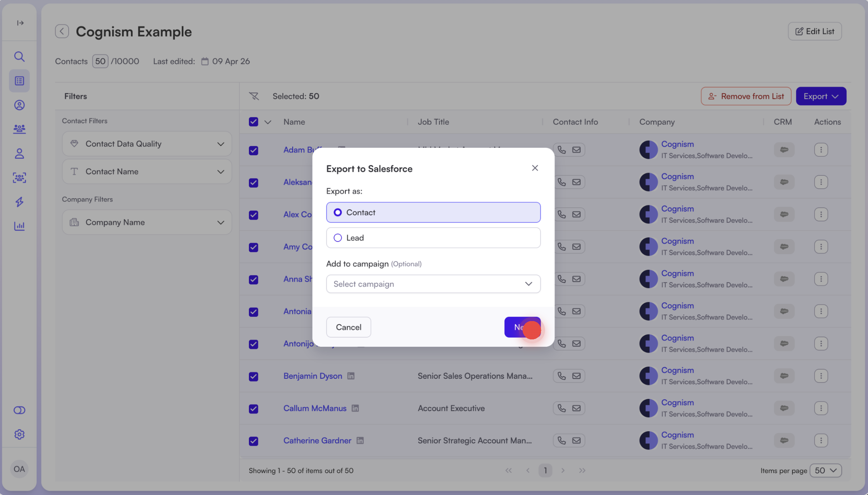
Task: Select the Lead radio option
Action: (x=338, y=238)
